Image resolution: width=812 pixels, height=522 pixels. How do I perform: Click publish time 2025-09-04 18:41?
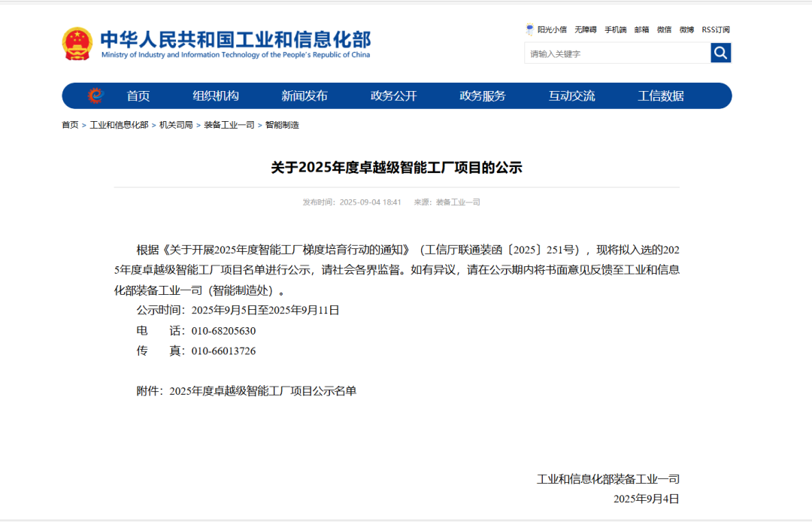[370, 202]
